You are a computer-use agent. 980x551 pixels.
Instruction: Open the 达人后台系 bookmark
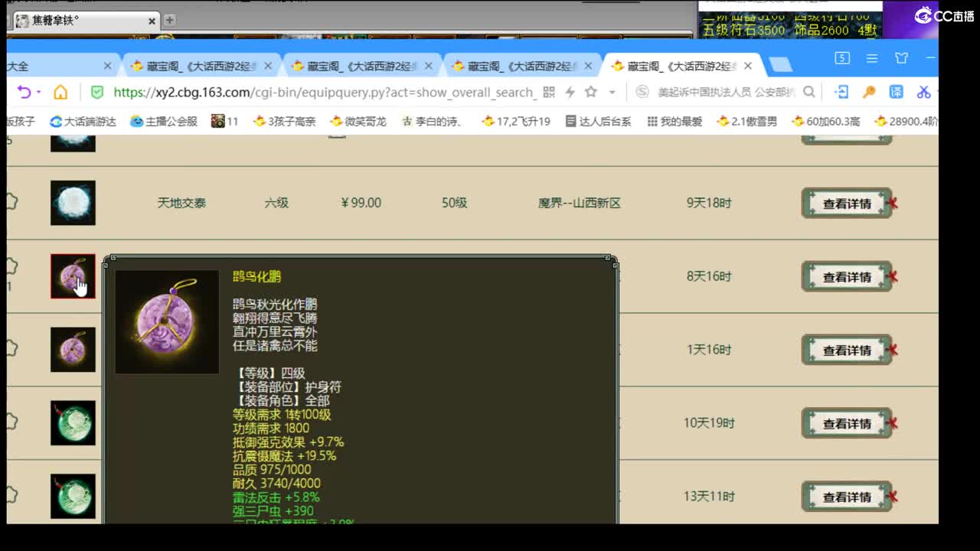click(598, 121)
